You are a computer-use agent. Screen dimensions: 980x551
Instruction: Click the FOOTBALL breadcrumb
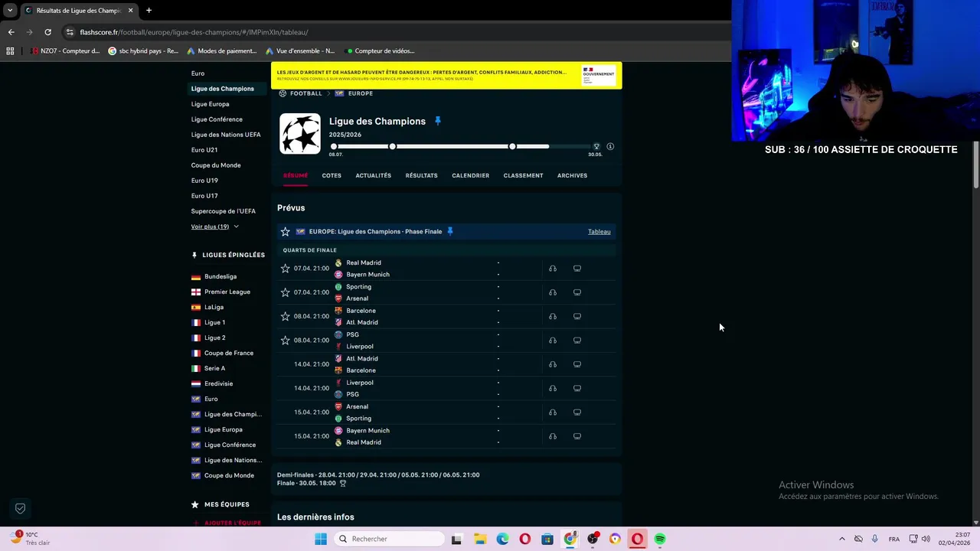[305, 93]
